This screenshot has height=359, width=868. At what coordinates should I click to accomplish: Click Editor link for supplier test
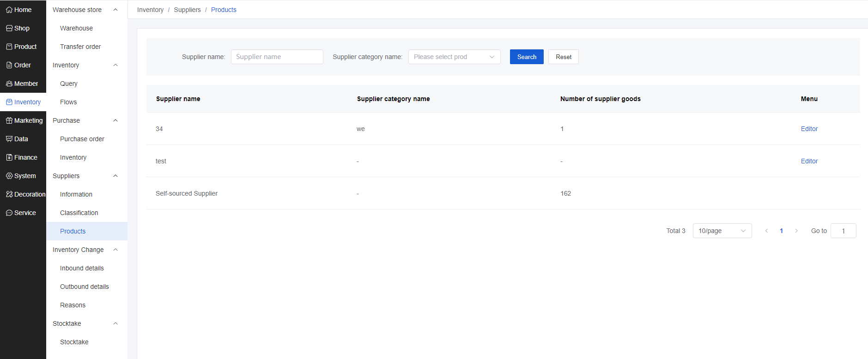(809, 161)
